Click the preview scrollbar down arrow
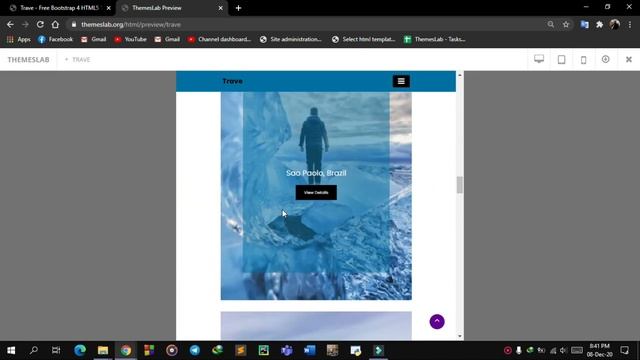This screenshot has width=640, height=360. pyautogui.click(x=460, y=336)
